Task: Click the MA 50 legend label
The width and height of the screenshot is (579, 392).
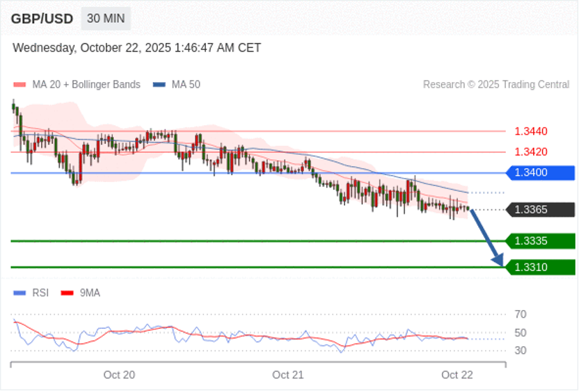Action: pos(186,85)
